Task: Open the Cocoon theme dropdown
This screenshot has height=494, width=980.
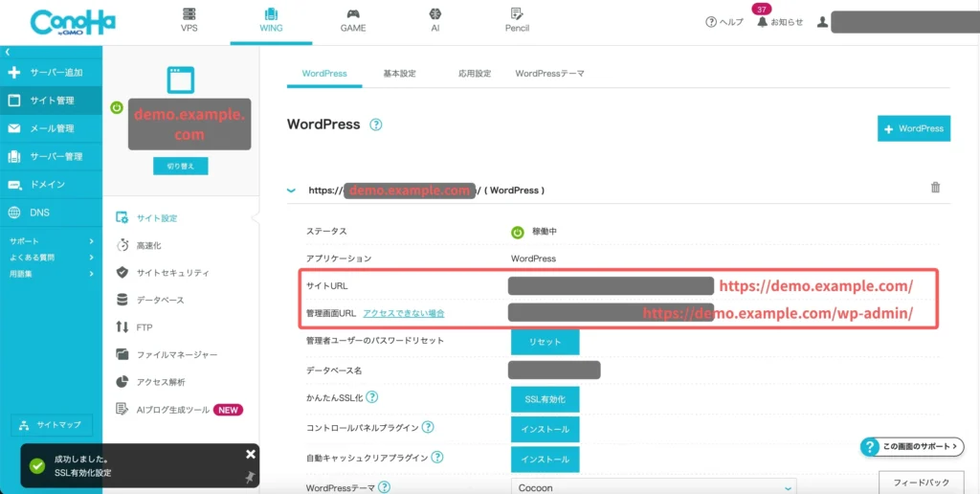Action: 654,487
